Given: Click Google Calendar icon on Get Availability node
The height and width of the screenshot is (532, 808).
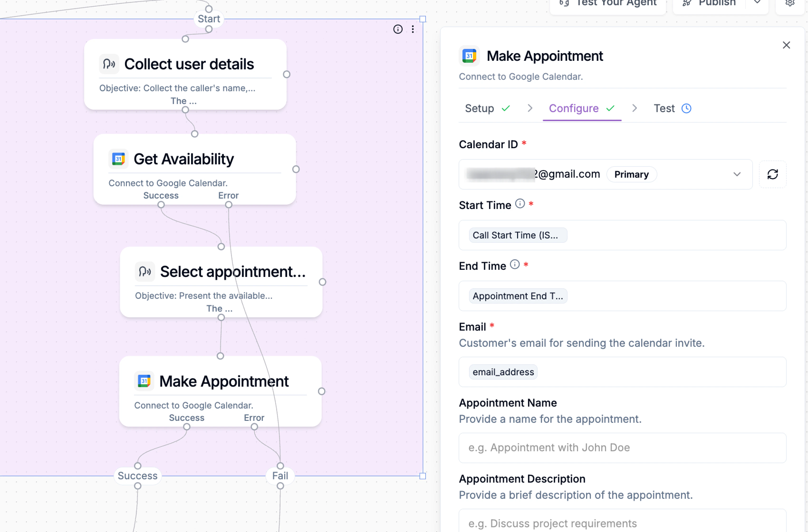Looking at the screenshot, I should coord(118,159).
